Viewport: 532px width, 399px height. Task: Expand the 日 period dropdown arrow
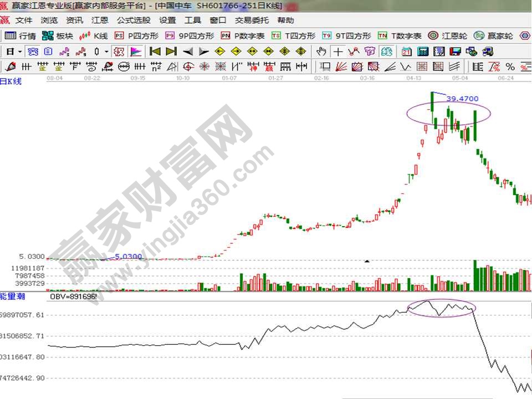(20, 52)
